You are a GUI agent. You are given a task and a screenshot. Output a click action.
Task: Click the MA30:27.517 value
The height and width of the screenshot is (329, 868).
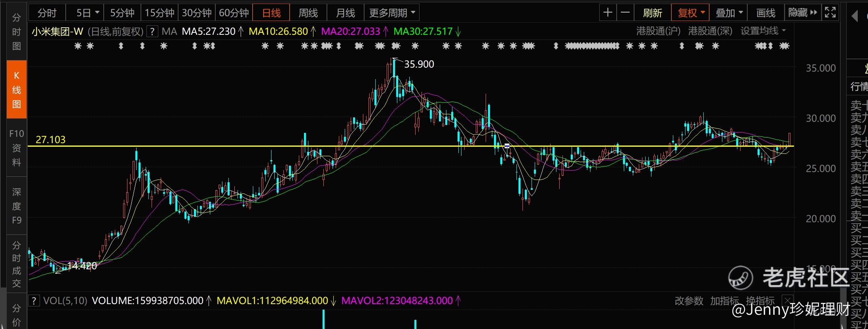pyautogui.click(x=423, y=31)
